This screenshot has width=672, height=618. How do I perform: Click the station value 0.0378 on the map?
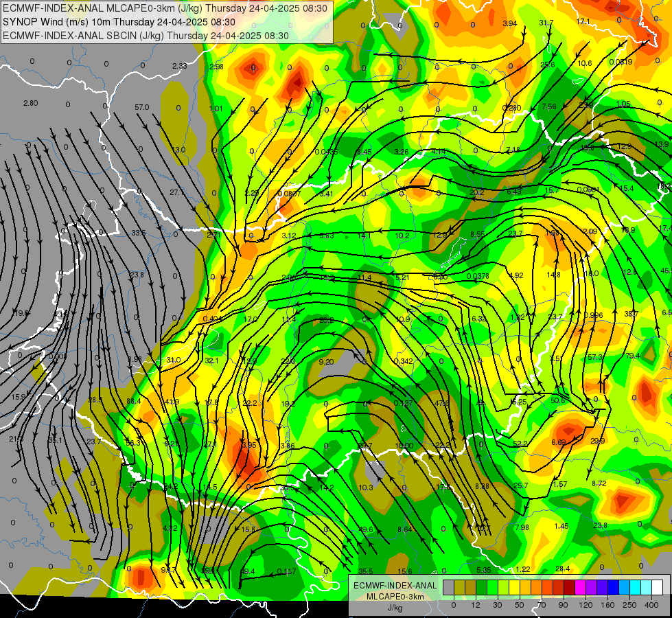[478, 276]
